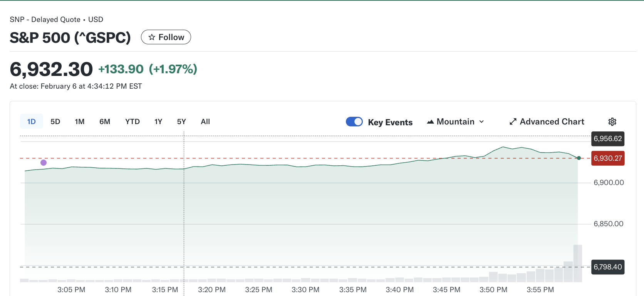Click the 6,930.27 red price label

[608, 158]
